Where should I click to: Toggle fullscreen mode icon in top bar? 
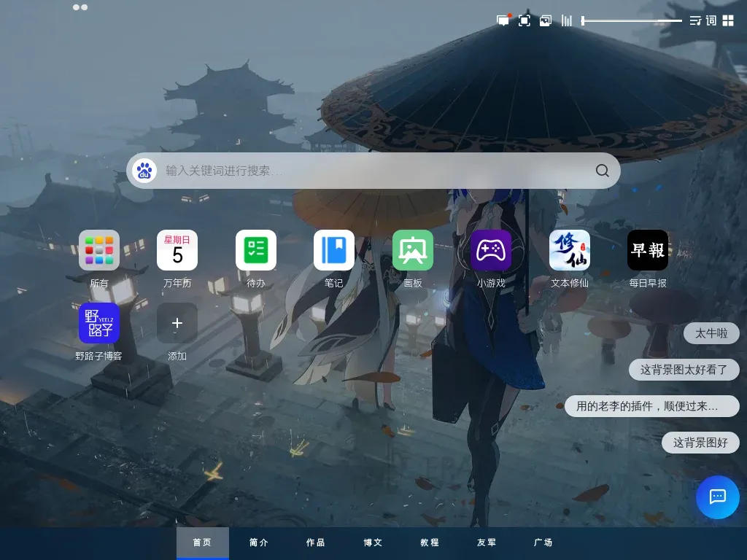[x=524, y=20]
